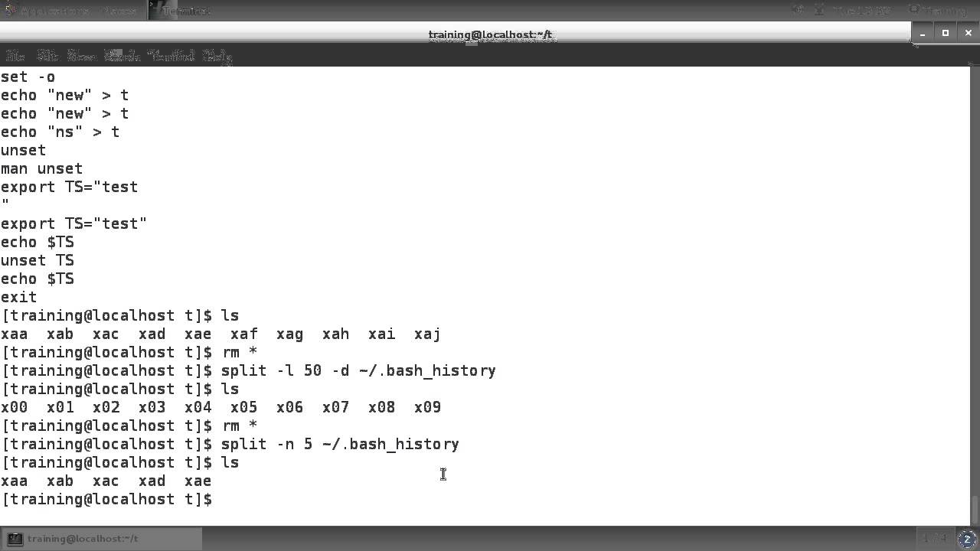The height and width of the screenshot is (551, 980).
Task: Open the training user menu
Action: click(x=937, y=11)
